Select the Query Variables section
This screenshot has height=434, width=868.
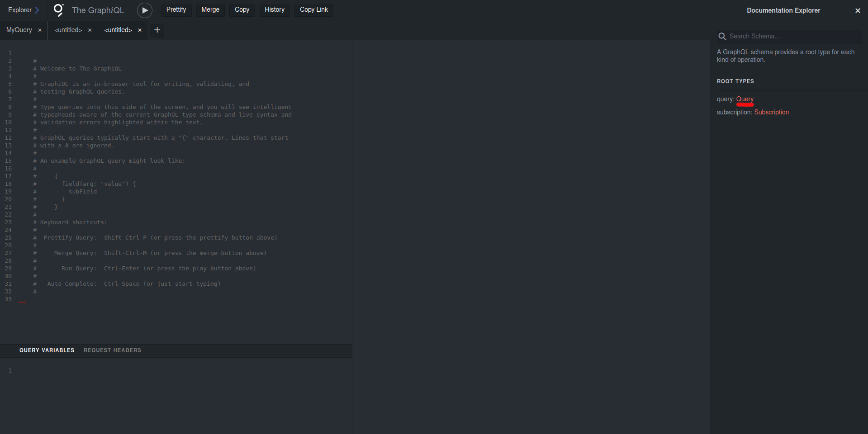coord(47,350)
